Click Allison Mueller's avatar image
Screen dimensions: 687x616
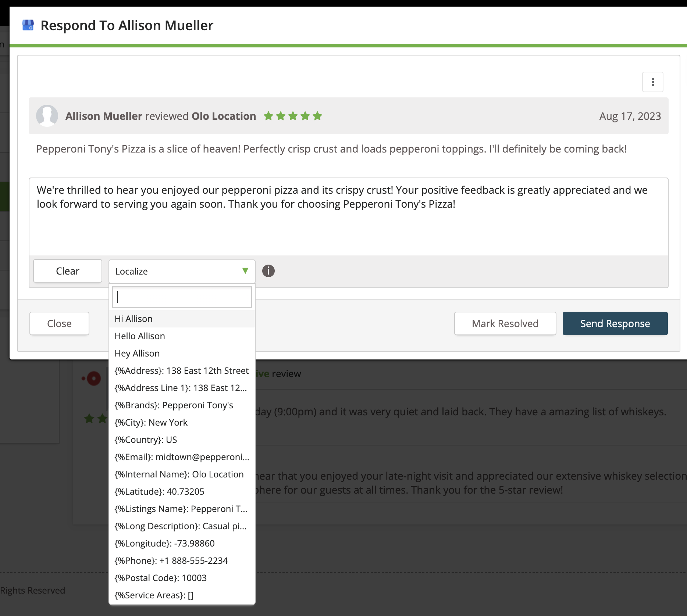[x=47, y=116]
